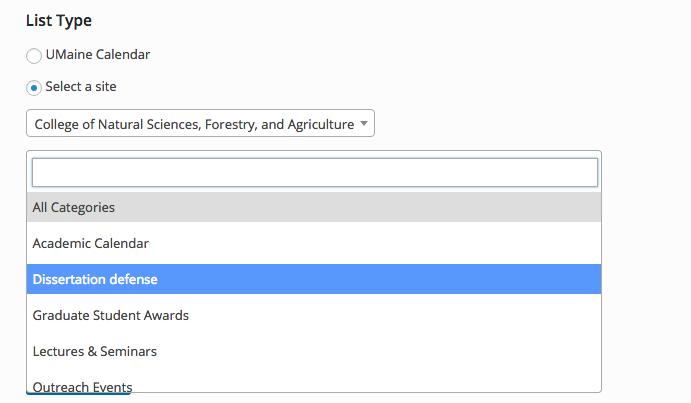691x403 pixels.
Task: Open the College of Natural Sciences site dropdown
Action: tap(201, 123)
